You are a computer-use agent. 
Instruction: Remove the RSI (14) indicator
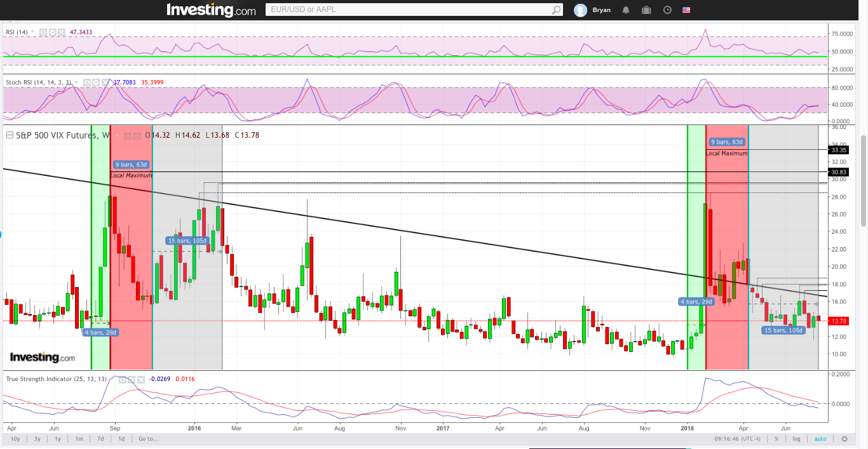coord(62,32)
